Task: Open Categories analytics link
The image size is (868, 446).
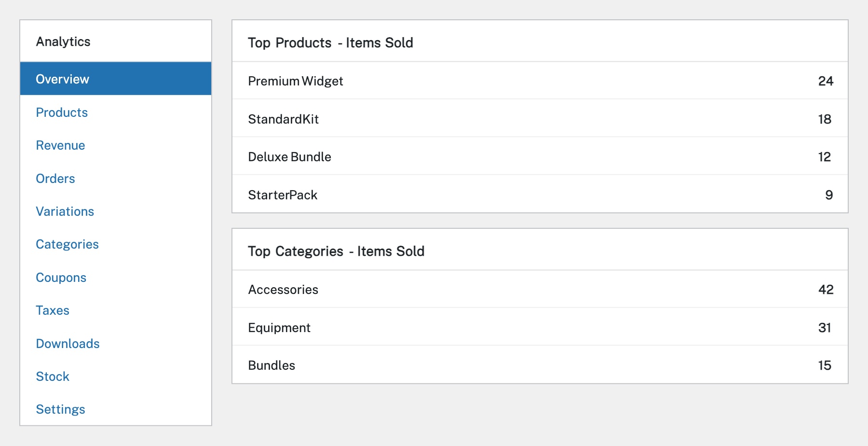Action: click(67, 244)
